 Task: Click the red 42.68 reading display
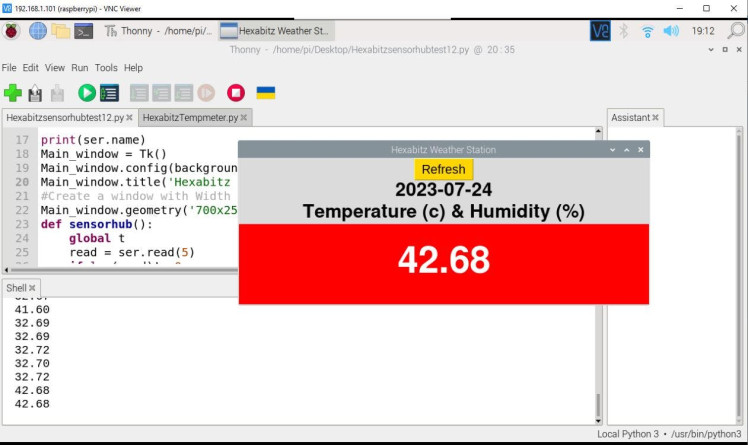(x=444, y=263)
